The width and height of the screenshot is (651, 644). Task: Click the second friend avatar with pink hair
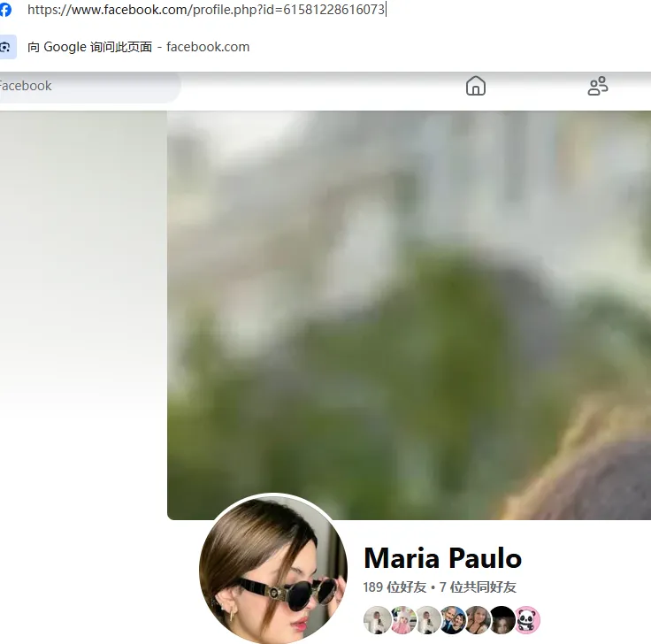coord(402,620)
